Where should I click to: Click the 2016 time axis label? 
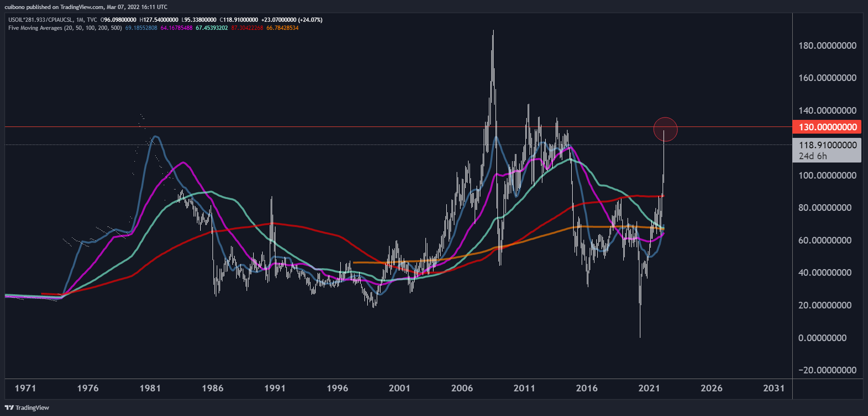[587, 388]
